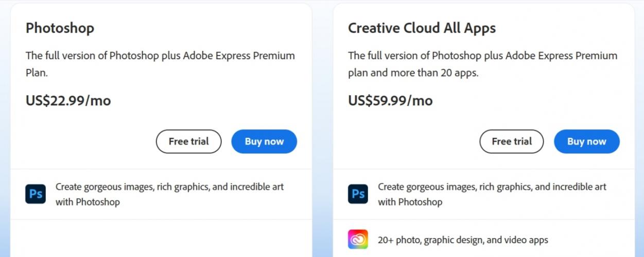644x257 pixels.
Task: Select the Creative Cloud All Apps heading
Action: pyautogui.click(x=422, y=28)
